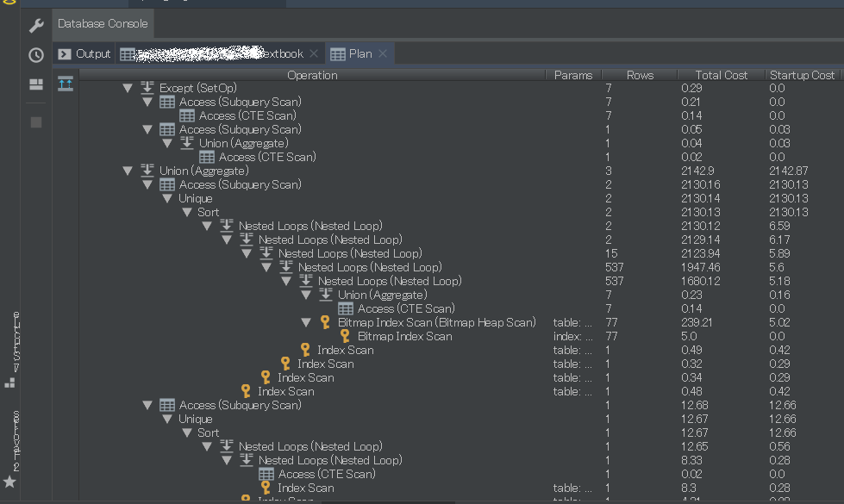
Task: Click icon of Nested Loops row with 15 rows
Action: (x=266, y=253)
